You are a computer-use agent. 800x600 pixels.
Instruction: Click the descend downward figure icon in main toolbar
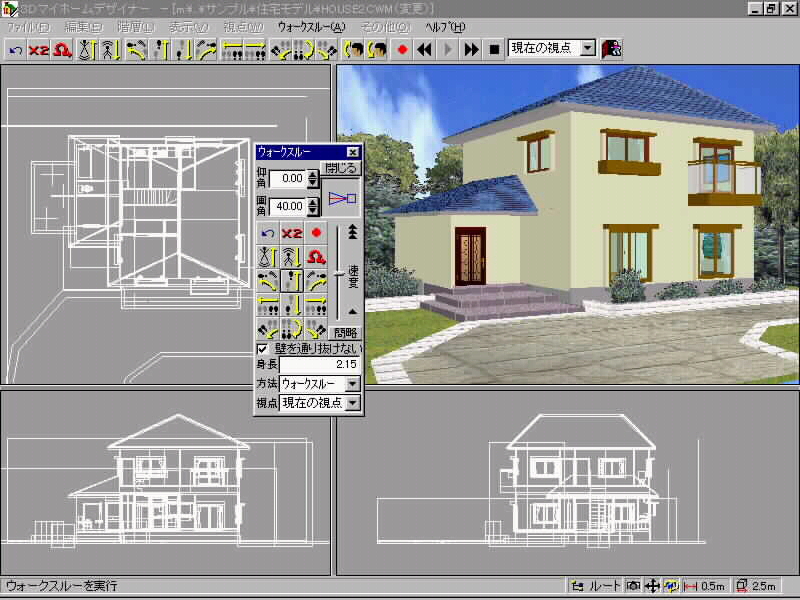[110, 50]
